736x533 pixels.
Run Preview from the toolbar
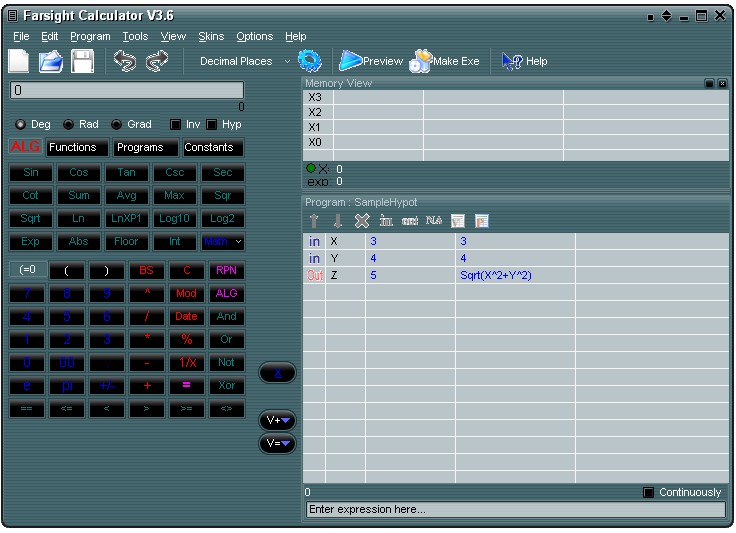[371, 61]
